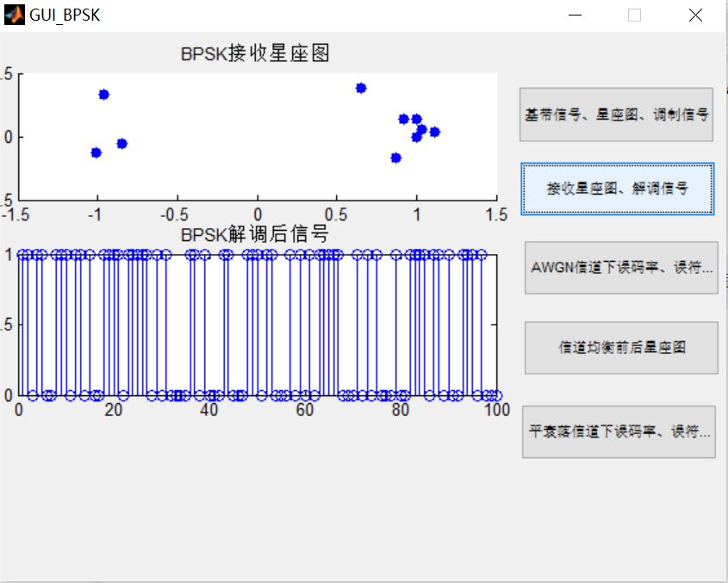Screen dimensions: 728x583
Task: Click x-axis label 80 on stem plot
Action: pos(401,410)
